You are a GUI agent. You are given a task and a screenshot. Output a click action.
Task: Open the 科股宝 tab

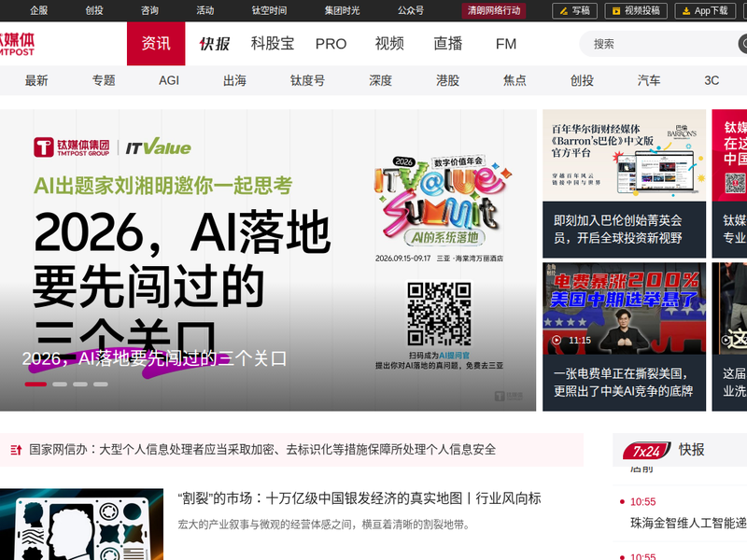273,44
